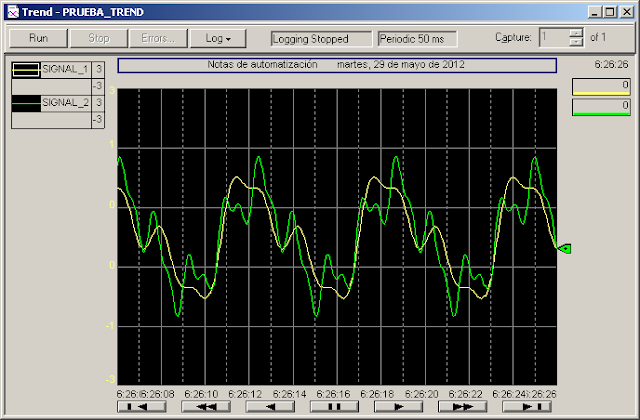Click the 6:26:22 time axis label
Screen dimensions: 640x420
[x=465, y=394]
